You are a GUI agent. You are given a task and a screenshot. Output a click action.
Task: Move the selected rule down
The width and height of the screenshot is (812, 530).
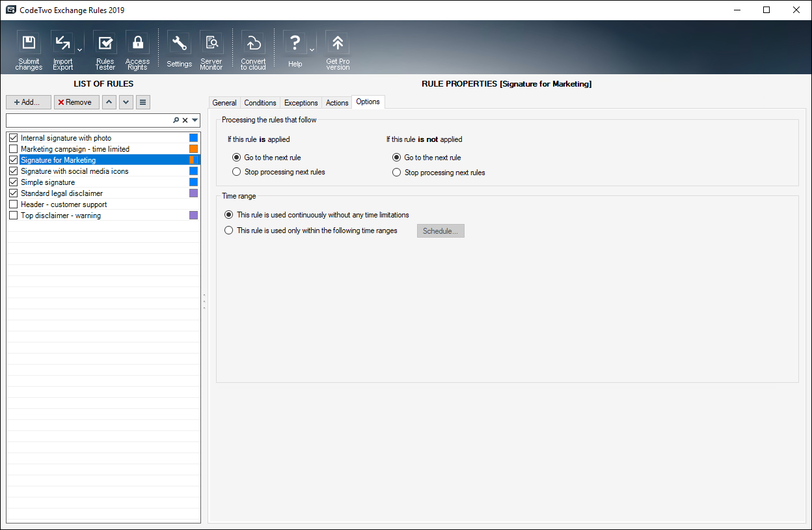click(x=126, y=102)
